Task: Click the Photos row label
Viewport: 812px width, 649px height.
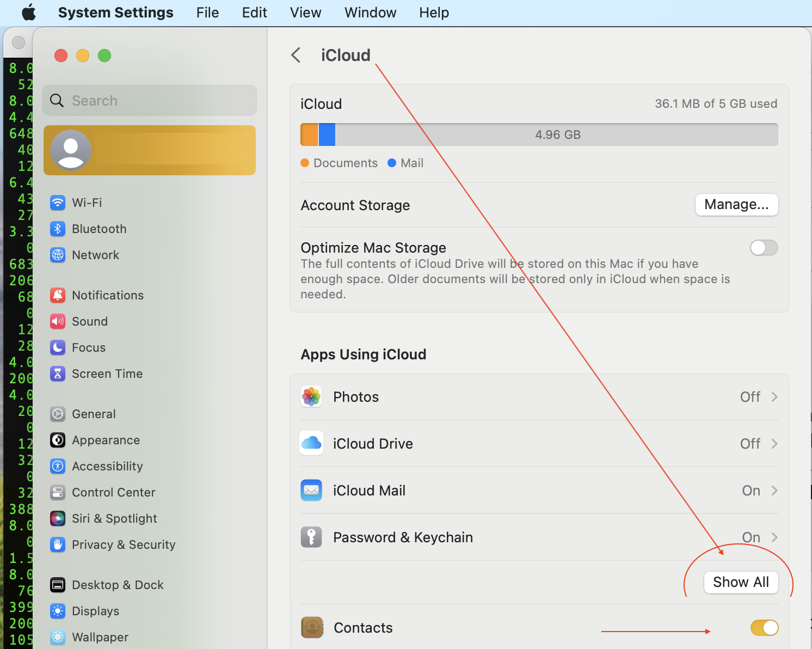Action: click(x=356, y=397)
